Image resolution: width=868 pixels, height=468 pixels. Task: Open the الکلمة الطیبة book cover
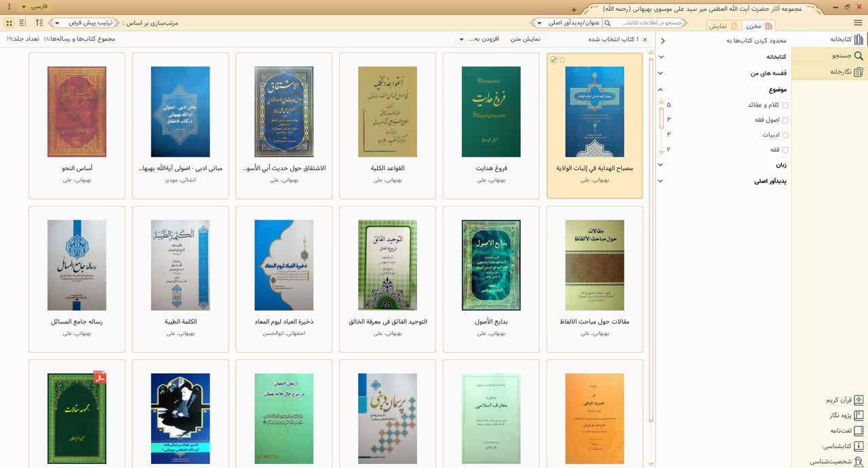coord(180,265)
